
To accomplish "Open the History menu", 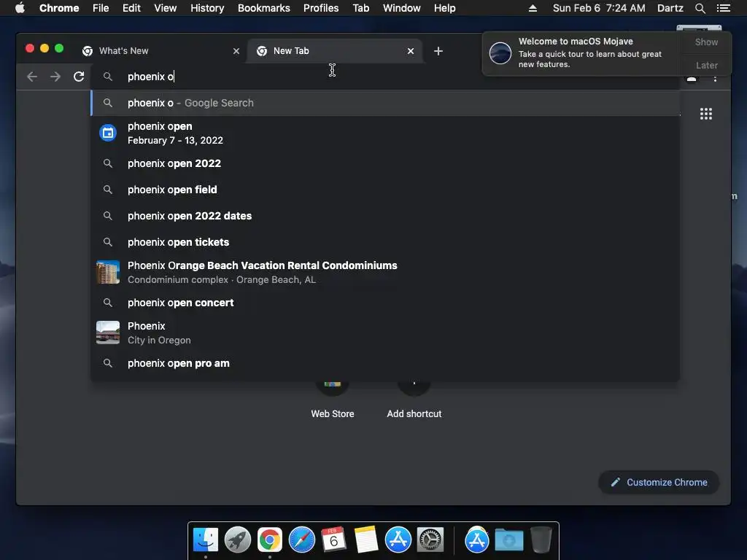I will [207, 8].
